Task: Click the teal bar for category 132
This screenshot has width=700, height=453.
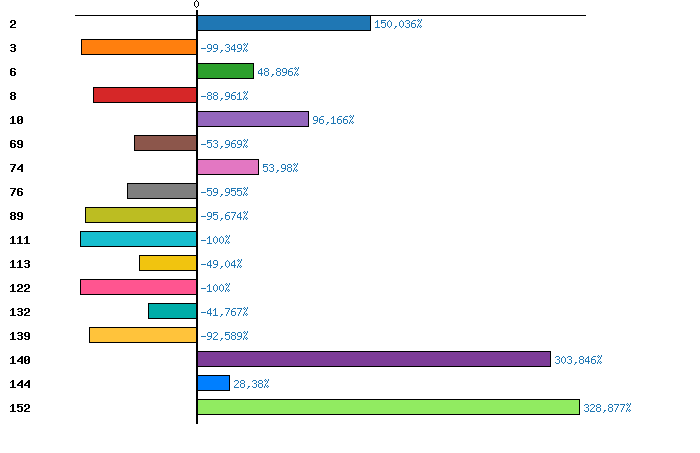Action: click(172, 311)
